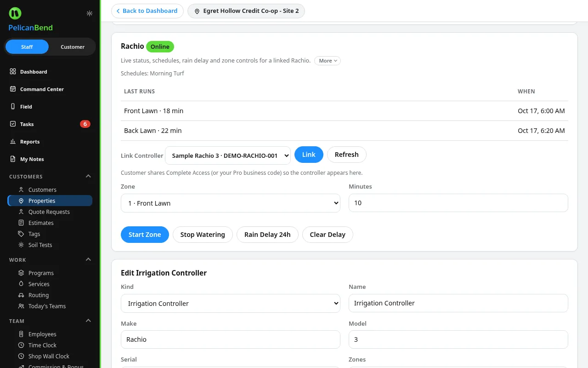Go back to Dashboard
The image size is (588, 368).
(147, 11)
